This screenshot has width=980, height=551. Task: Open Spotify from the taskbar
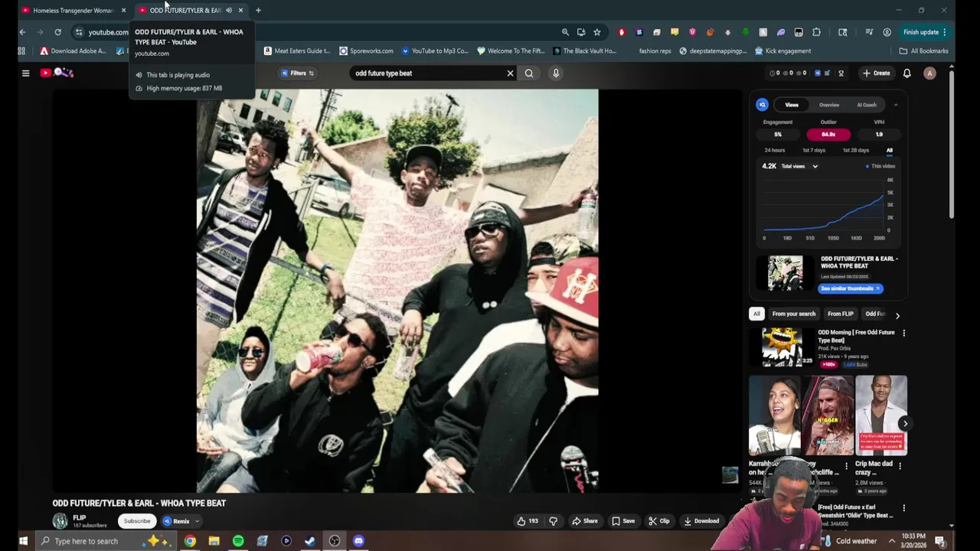point(238,541)
